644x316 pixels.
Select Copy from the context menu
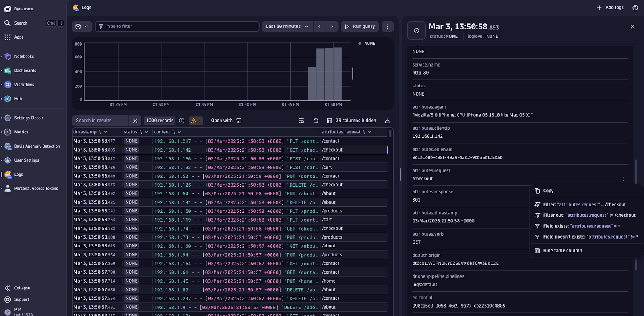pos(548,191)
